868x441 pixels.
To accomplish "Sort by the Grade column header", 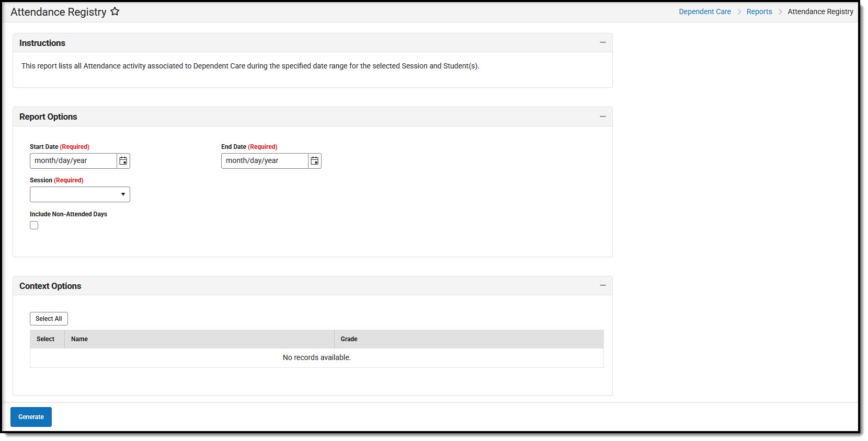I will (x=469, y=339).
